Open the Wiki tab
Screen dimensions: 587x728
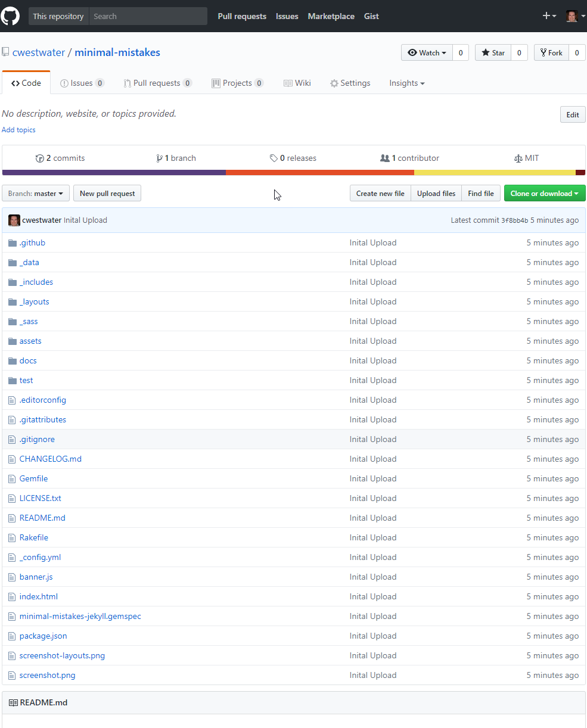297,83
